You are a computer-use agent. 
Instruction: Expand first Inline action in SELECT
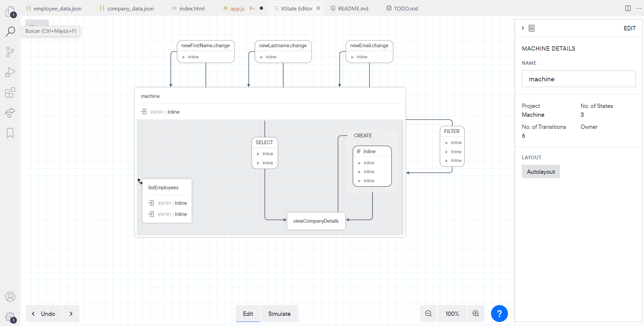click(x=258, y=154)
